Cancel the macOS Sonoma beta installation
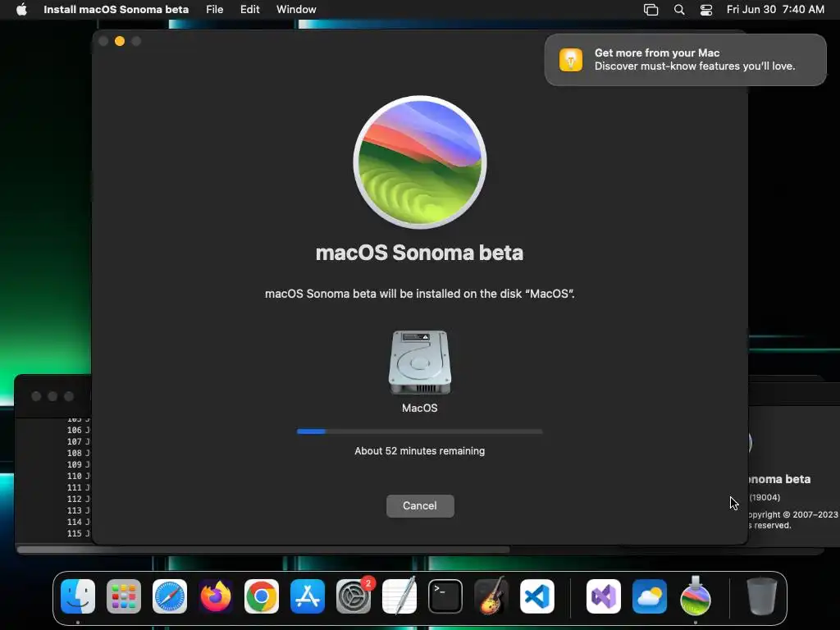Viewport: 840px width, 630px height. click(420, 505)
